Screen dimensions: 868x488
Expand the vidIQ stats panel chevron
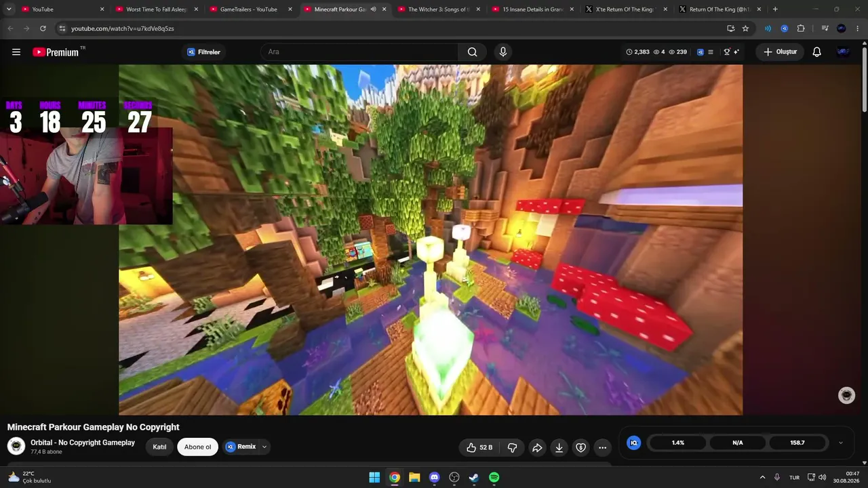[x=841, y=443]
